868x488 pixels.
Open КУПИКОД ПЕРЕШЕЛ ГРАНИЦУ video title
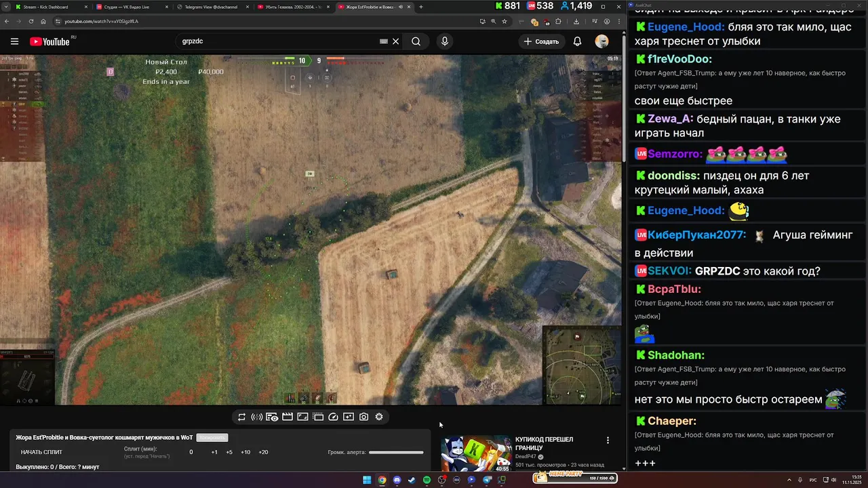[x=544, y=443]
